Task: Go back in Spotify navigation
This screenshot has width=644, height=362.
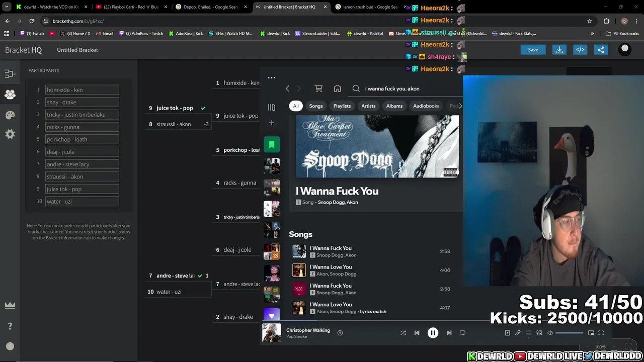Action: coord(287,88)
